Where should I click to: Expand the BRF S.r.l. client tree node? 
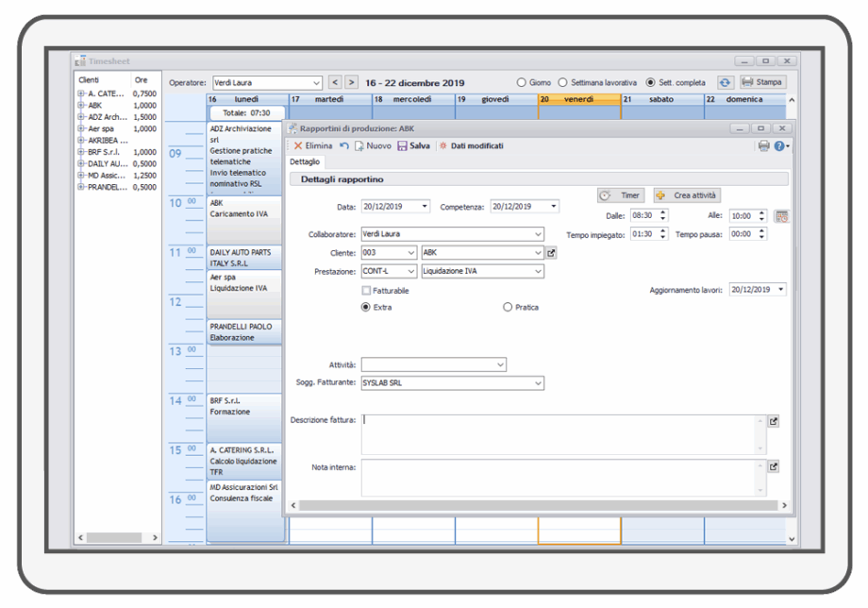pyautogui.click(x=81, y=152)
